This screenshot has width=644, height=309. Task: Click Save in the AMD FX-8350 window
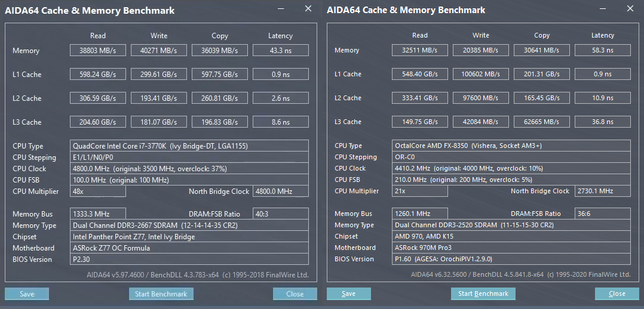point(349,293)
